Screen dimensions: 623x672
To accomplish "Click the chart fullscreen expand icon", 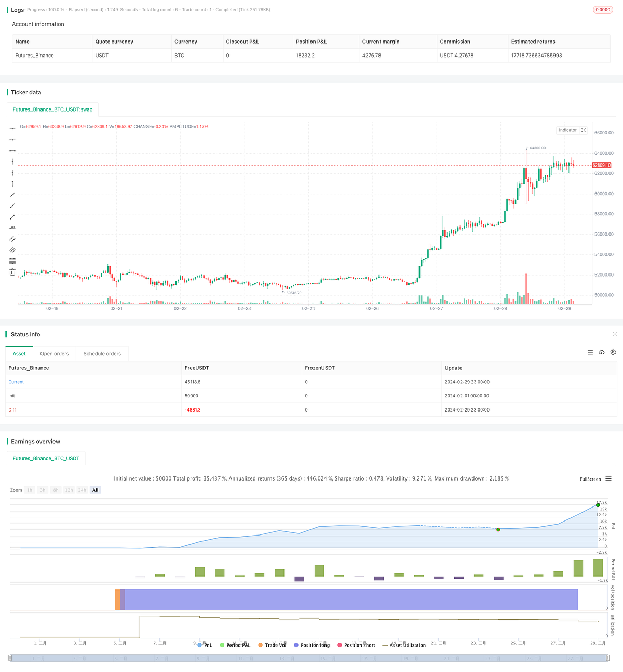I will tap(584, 130).
